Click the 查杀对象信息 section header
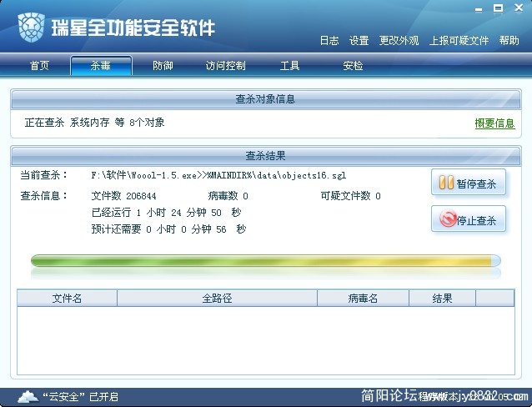Viewport: 532px width, 407px height. pos(266,99)
